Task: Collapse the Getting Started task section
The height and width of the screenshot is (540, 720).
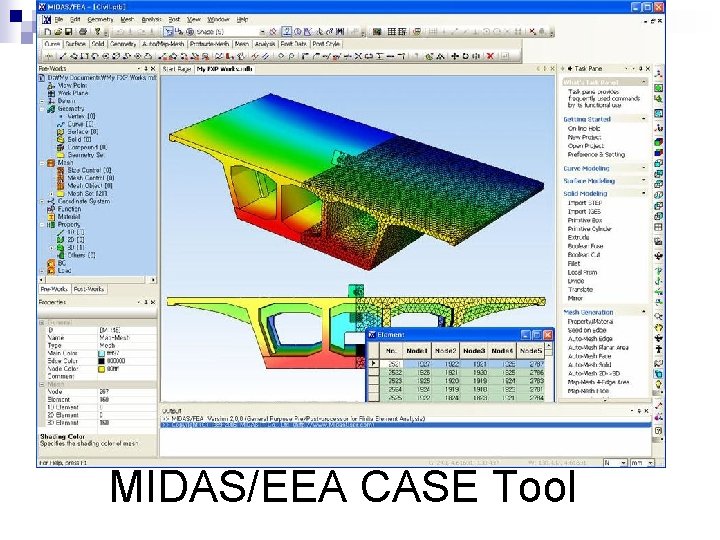Action: click(x=643, y=119)
